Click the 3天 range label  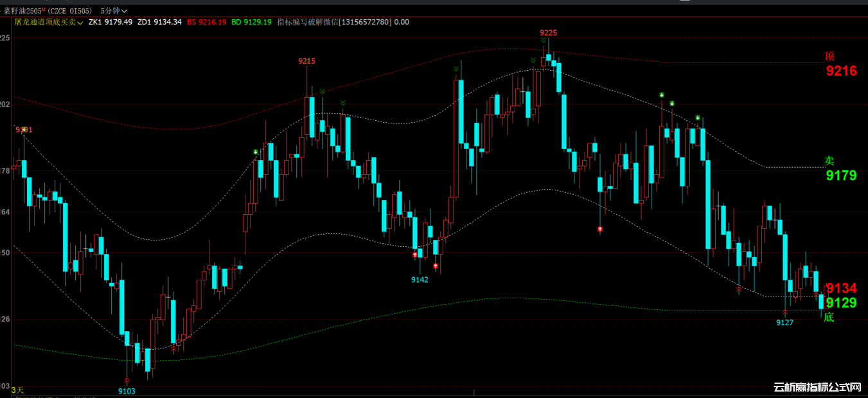coord(17,390)
